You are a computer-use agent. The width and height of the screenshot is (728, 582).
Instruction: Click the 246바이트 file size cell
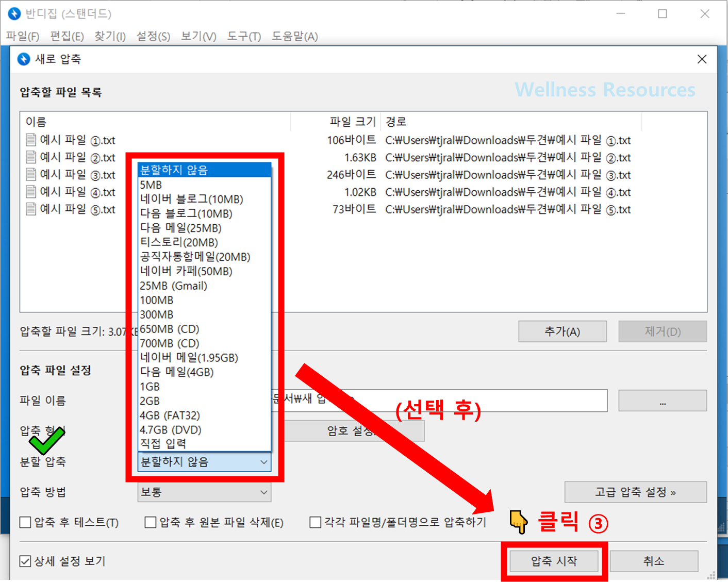(x=352, y=175)
